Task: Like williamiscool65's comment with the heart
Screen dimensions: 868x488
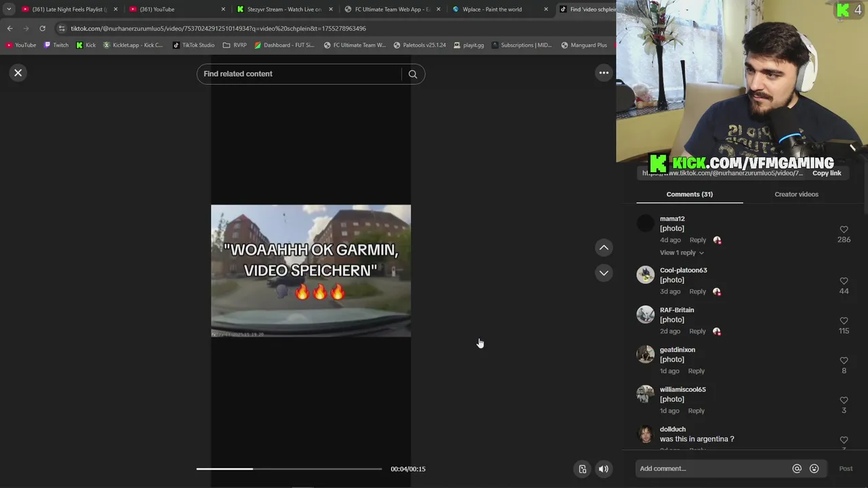Action: click(x=844, y=401)
